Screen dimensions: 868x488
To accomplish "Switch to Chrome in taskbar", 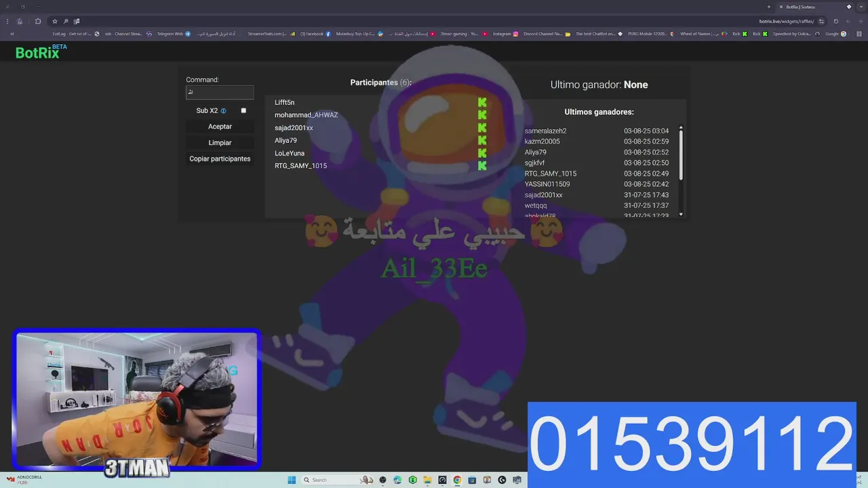I will pyautogui.click(x=457, y=480).
